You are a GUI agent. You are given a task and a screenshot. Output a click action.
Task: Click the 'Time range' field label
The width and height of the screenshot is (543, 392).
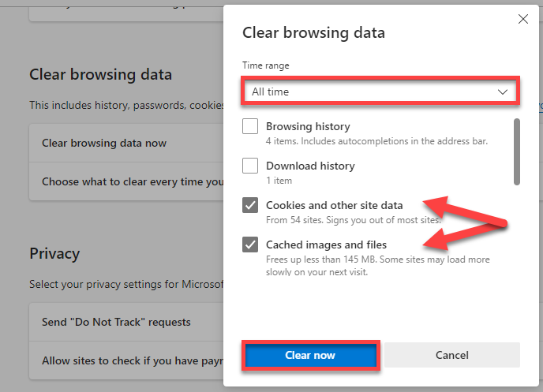pyautogui.click(x=266, y=65)
